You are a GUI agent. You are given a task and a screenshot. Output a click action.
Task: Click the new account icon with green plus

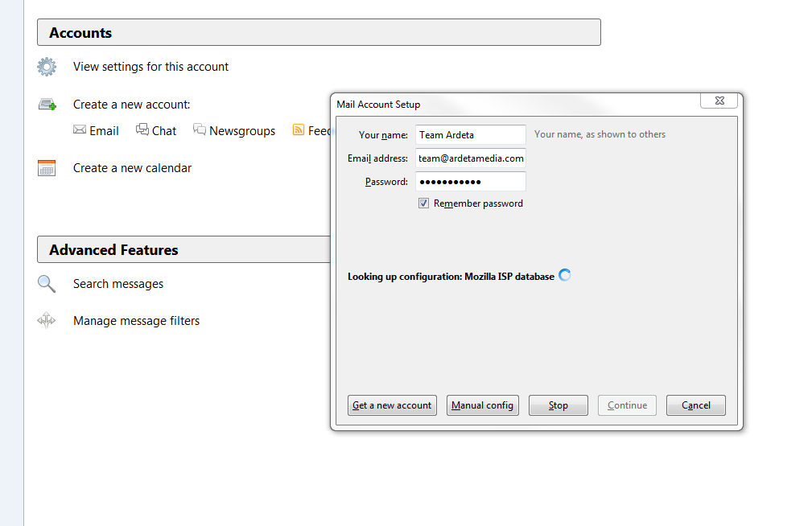[47, 105]
